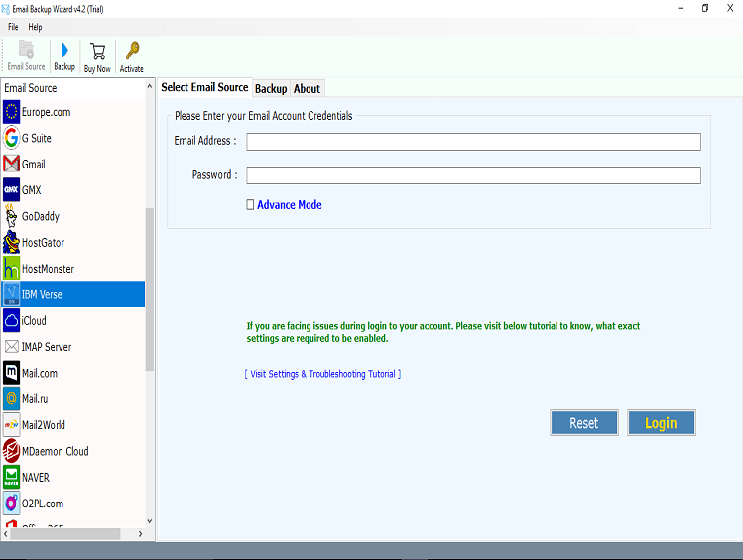The width and height of the screenshot is (743, 560).
Task: Open the About tab
Action: coord(308,89)
